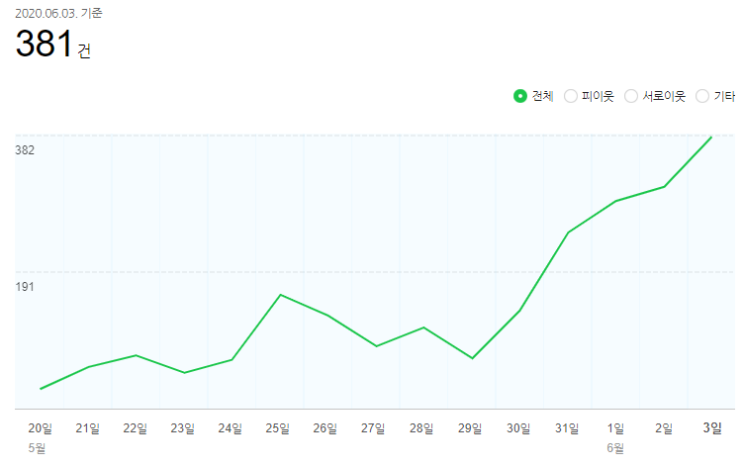Click the 25일 date label
The width and height of the screenshot is (743, 467).
tap(277, 428)
